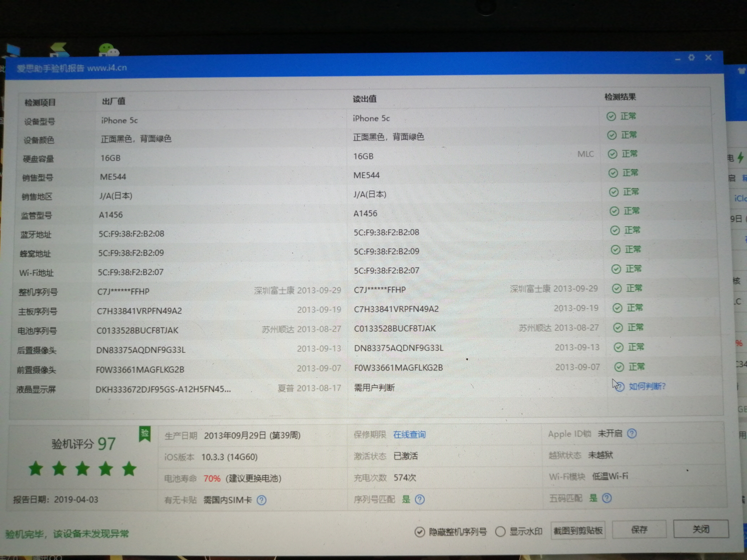The width and height of the screenshot is (747, 560).
Task: Click the green 验 badge by score
Action: (x=145, y=434)
